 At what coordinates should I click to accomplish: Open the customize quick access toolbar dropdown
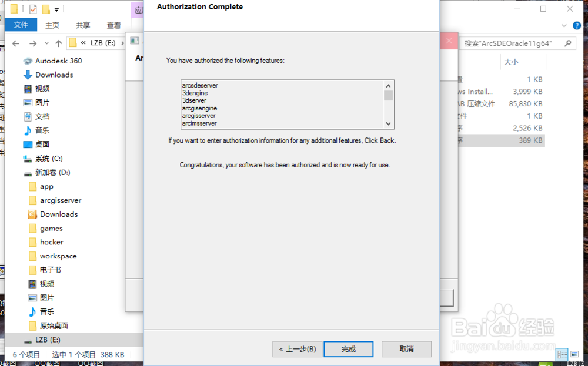tap(56, 9)
